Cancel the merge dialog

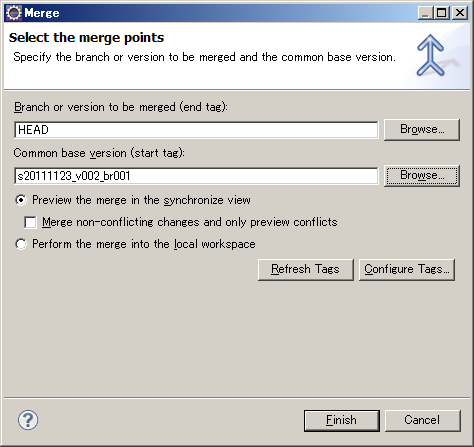[x=423, y=420]
